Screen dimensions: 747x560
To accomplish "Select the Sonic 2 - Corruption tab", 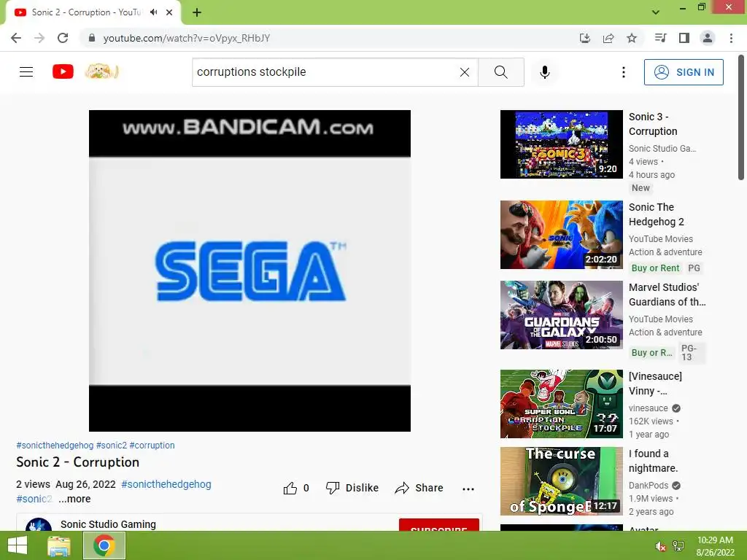I will pos(86,12).
